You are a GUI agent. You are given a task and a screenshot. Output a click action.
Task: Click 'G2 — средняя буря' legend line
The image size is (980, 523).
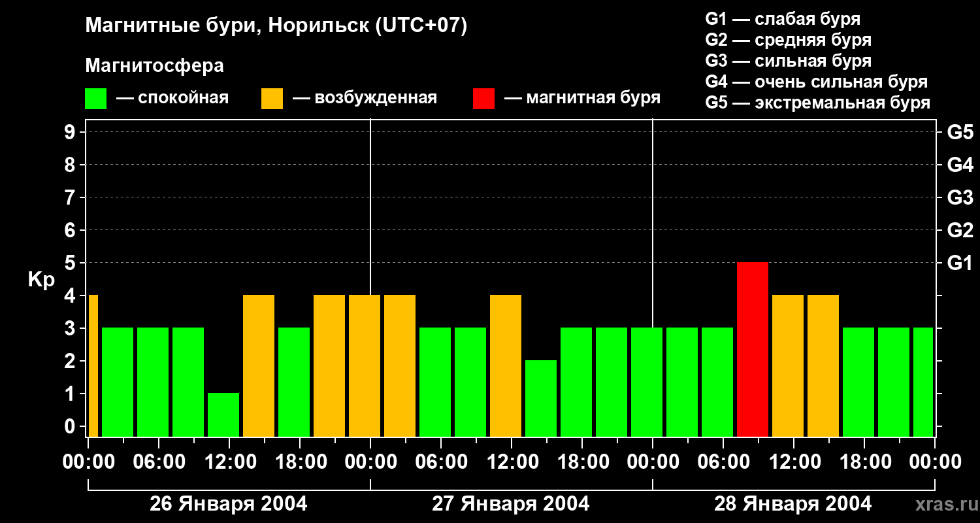788,40
